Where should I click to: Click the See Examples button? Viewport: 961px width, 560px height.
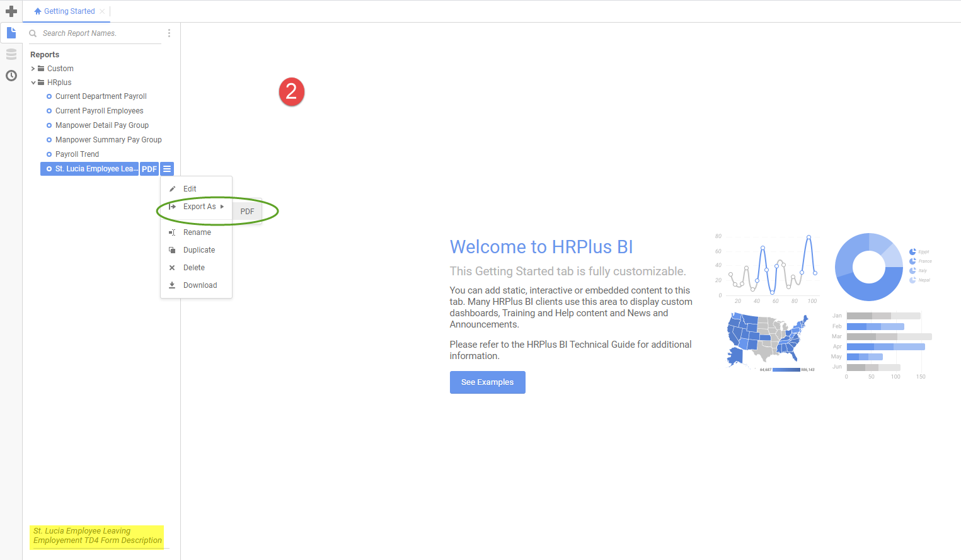point(487,382)
